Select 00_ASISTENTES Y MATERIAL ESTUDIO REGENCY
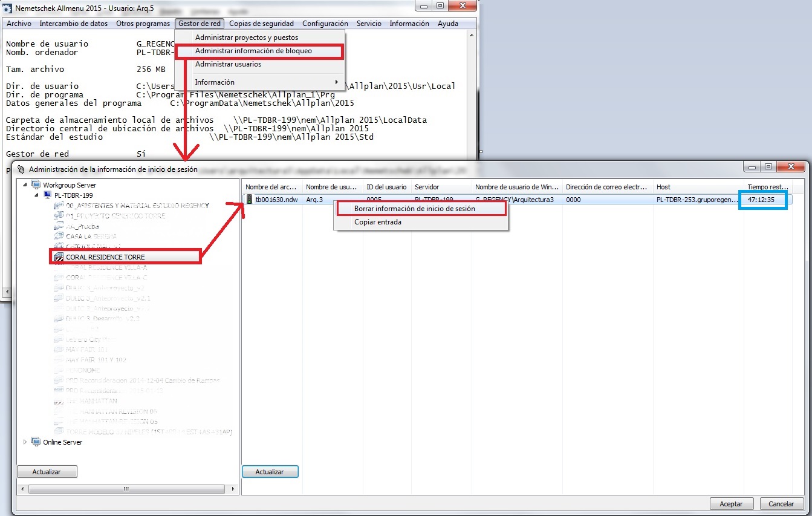This screenshot has height=516, width=812. pos(138,206)
